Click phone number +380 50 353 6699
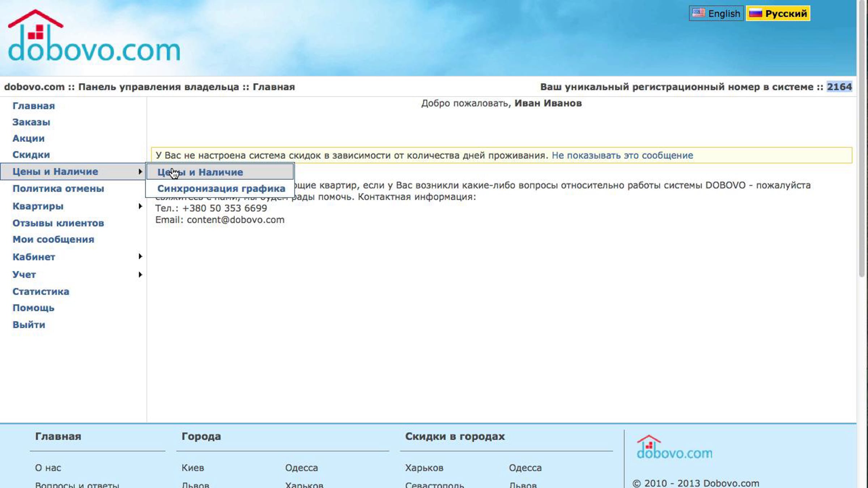 click(225, 208)
